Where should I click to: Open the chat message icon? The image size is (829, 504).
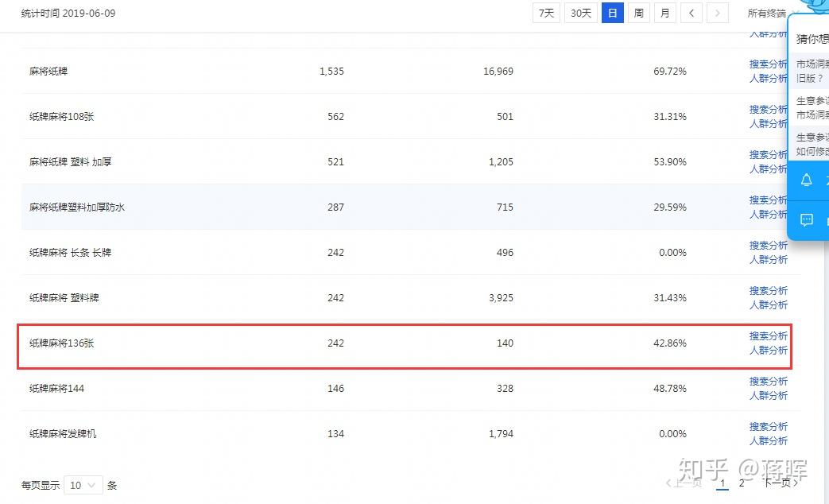point(806,219)
